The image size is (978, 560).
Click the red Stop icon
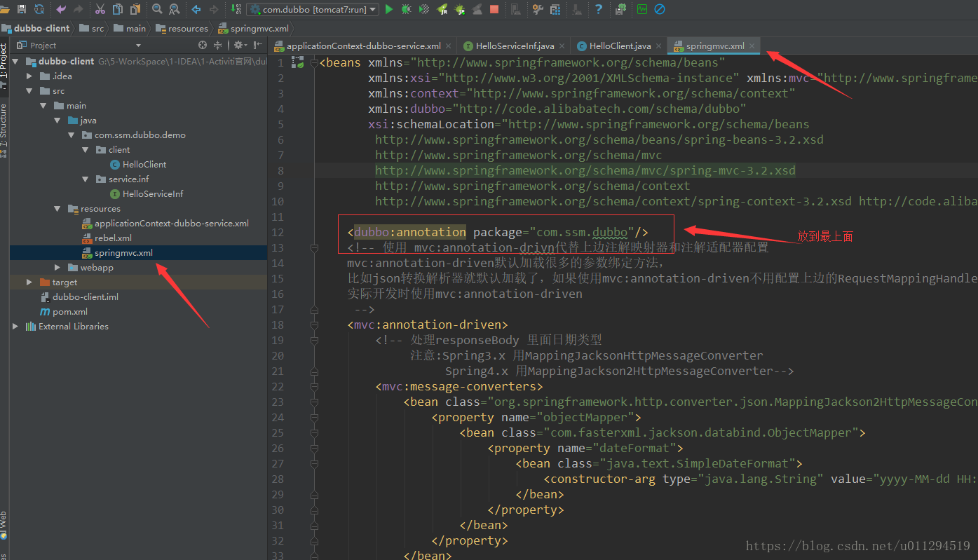click(x=494, y=9)
